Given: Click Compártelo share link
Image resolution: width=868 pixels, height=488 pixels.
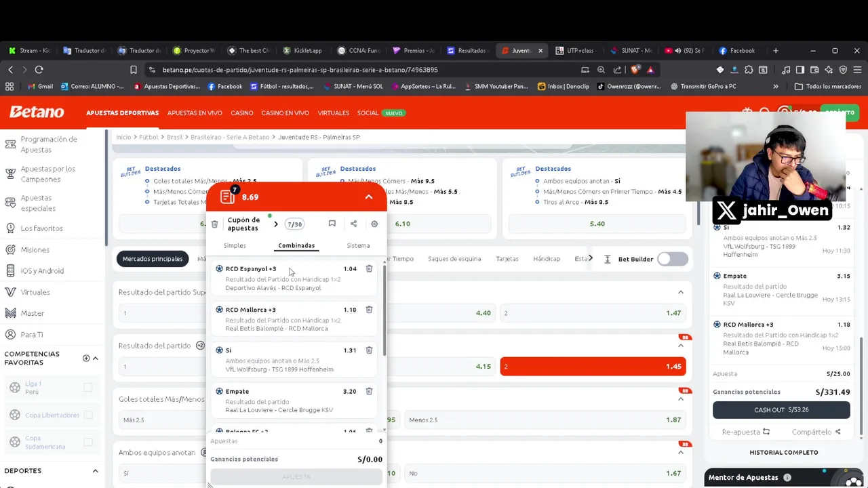Looking at the screenshot, I should tap(816, 432).
